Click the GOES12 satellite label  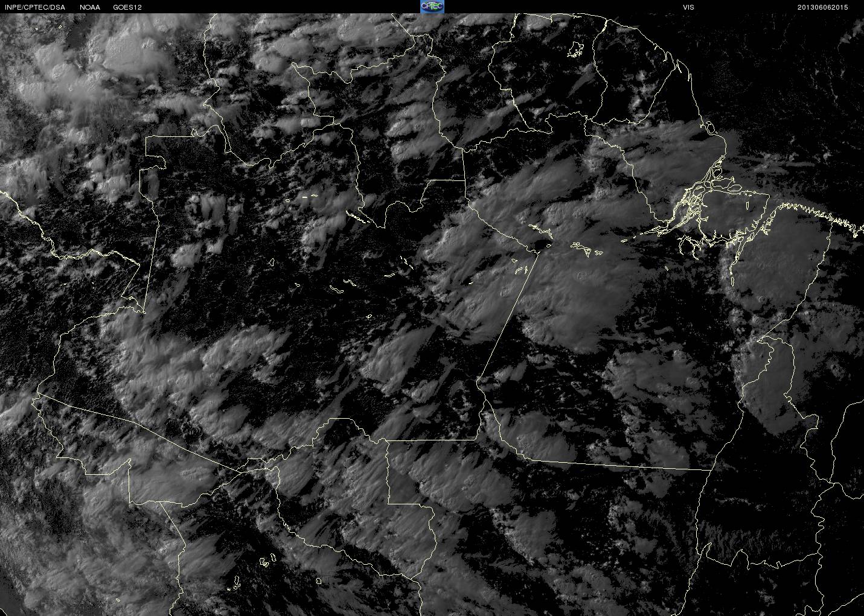(x=127, y=7)
